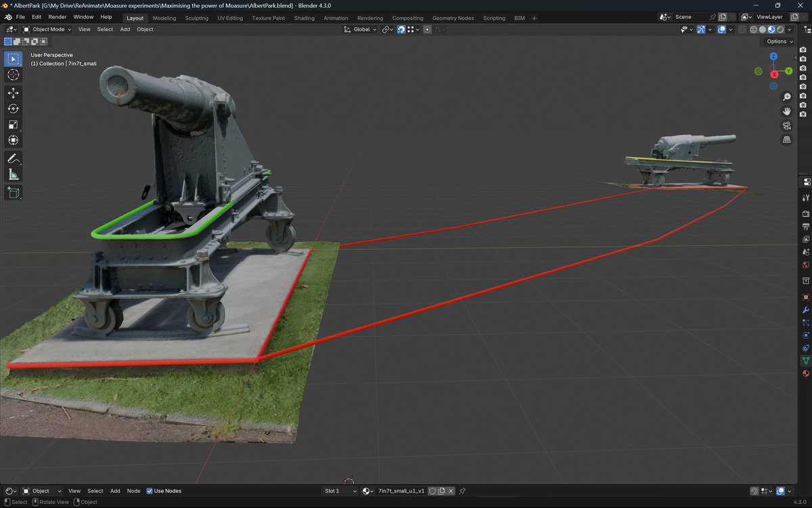Open the World properties tab icon
This screenshot has width=812, height=508.
coord(806,265)
